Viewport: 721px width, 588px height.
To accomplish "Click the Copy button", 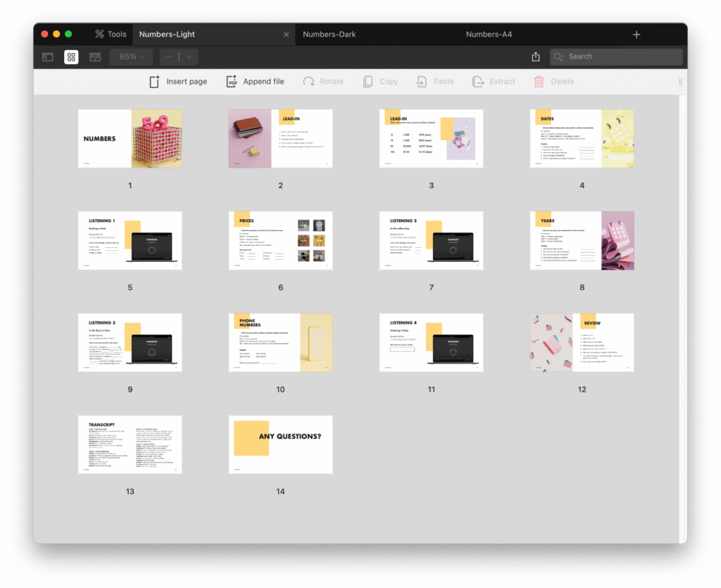I will point(380,82).
